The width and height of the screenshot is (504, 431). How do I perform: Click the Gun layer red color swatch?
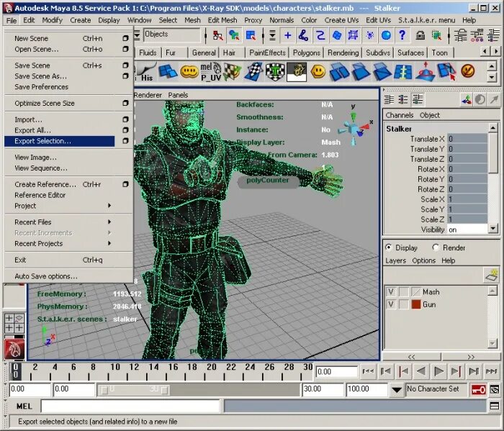(416, 304)
